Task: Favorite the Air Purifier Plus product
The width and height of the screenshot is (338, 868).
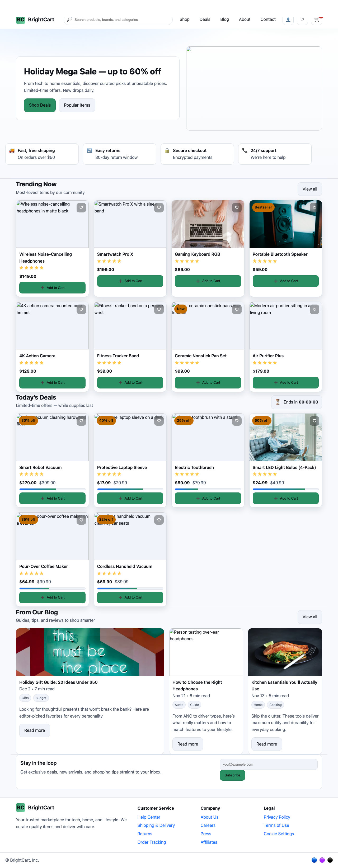Action: pyautogui.click(x=314, y=309)
